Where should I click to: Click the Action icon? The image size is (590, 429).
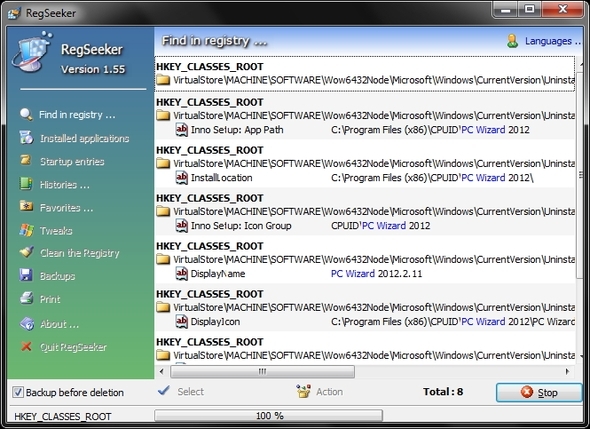303,391
